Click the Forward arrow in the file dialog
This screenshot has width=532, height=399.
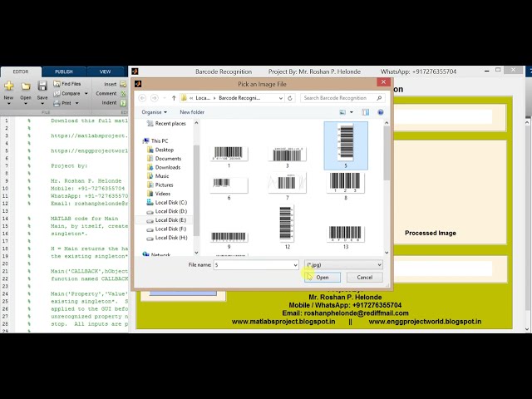155,98
